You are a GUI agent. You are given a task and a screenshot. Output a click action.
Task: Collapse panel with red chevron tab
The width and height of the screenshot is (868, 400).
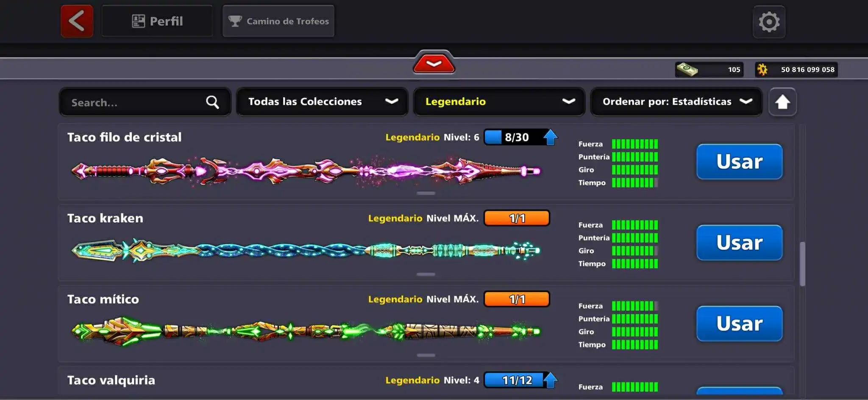point(434,64)
